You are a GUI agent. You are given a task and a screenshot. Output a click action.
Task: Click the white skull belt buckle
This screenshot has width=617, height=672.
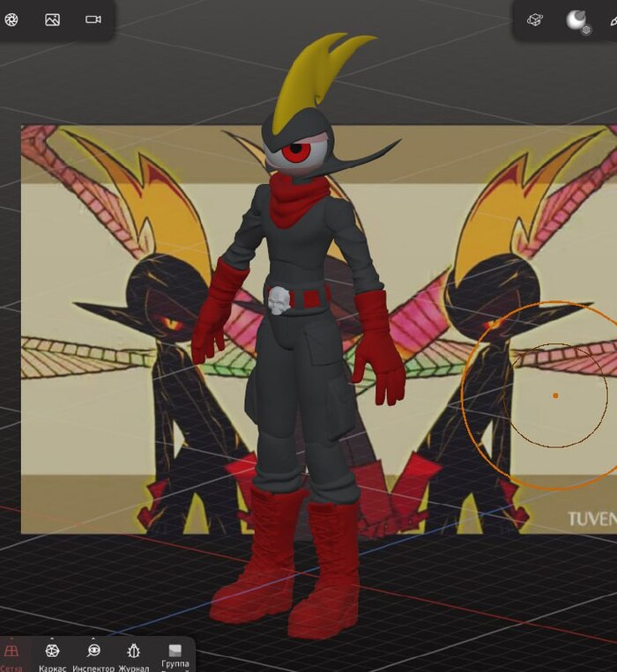coord(279,299)
